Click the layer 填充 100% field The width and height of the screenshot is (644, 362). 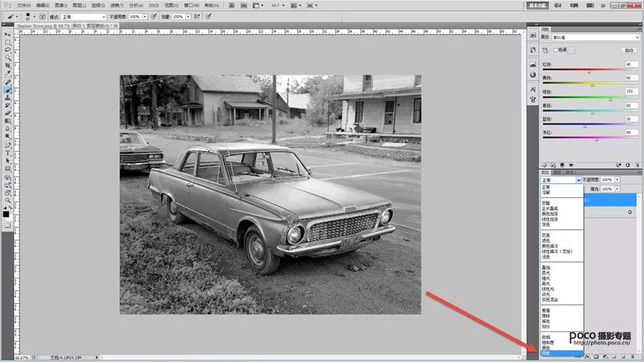point(607,189)
